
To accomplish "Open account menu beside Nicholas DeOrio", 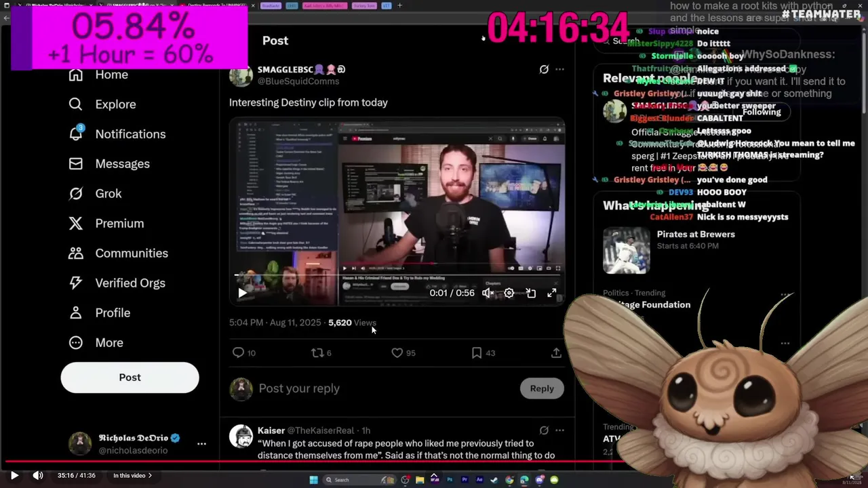I will (201, 444).
